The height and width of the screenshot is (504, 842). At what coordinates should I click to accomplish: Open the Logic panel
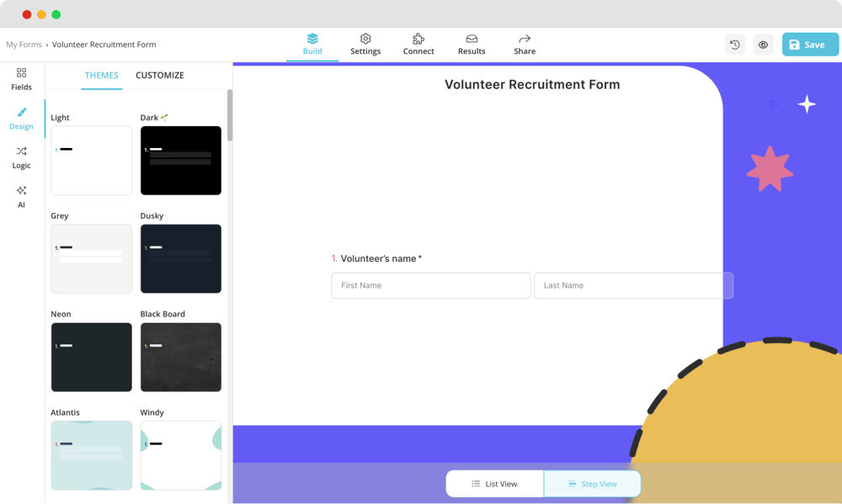point(21,157)
